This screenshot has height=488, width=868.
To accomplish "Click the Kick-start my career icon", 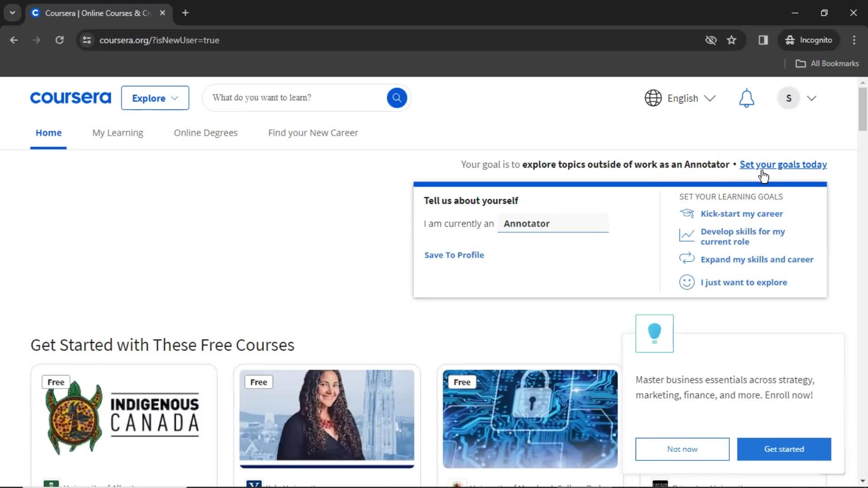I will 687,213.
